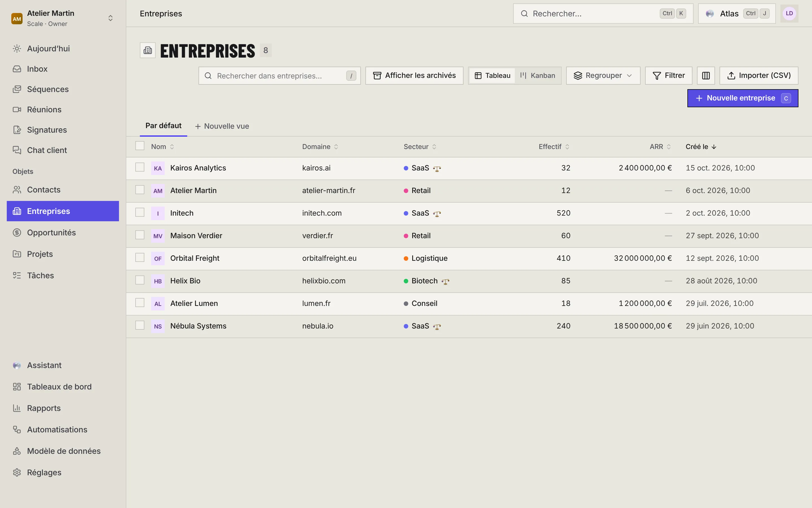
Task: Sort by the Nom column header
Action: 162,147
